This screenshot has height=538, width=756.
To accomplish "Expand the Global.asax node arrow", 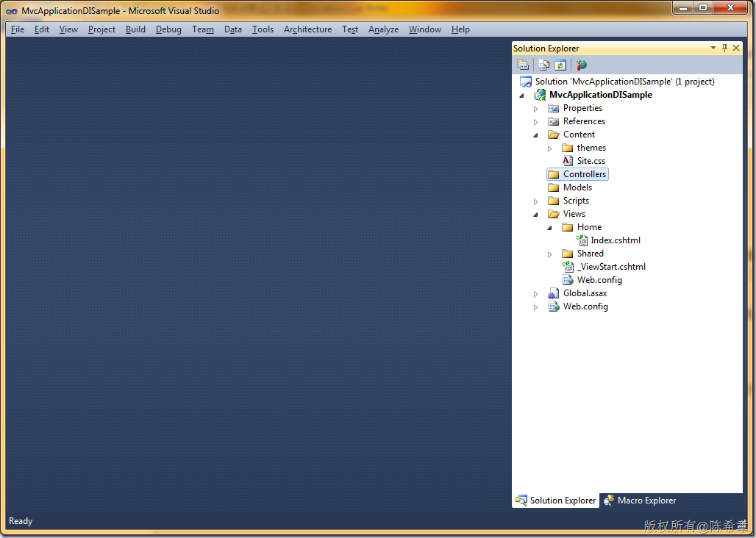I will click(535, 294).
